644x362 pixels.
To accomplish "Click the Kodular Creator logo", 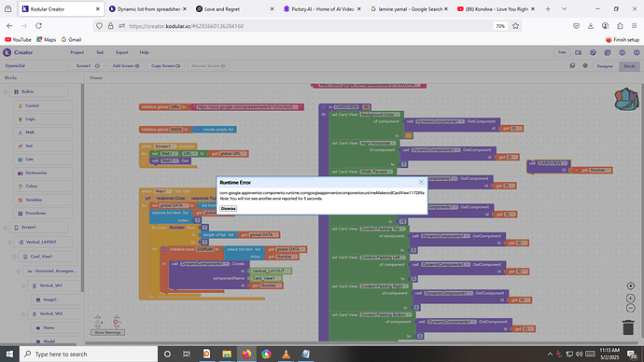I will (7, 52).
